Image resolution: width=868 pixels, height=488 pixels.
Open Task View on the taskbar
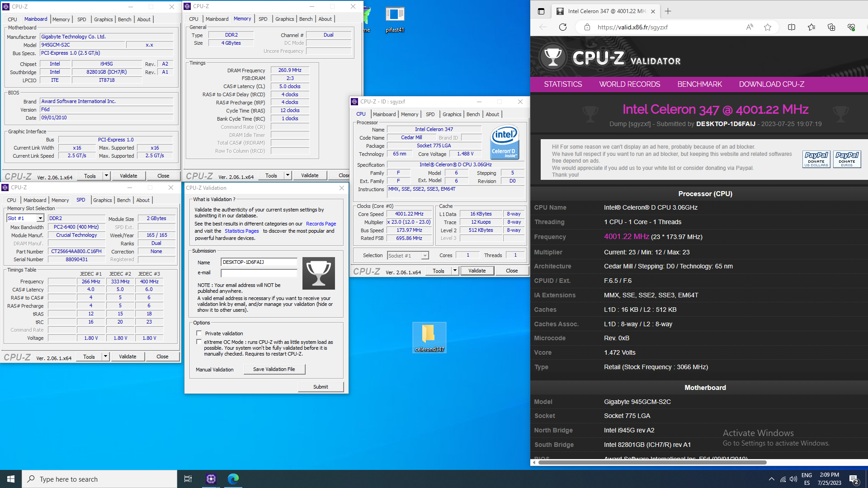[x=188, y=479]
